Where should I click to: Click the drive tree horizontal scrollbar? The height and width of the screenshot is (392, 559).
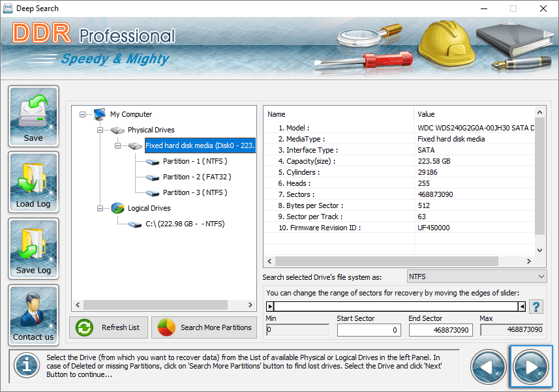pyautogui.click(x=155, y=305)
